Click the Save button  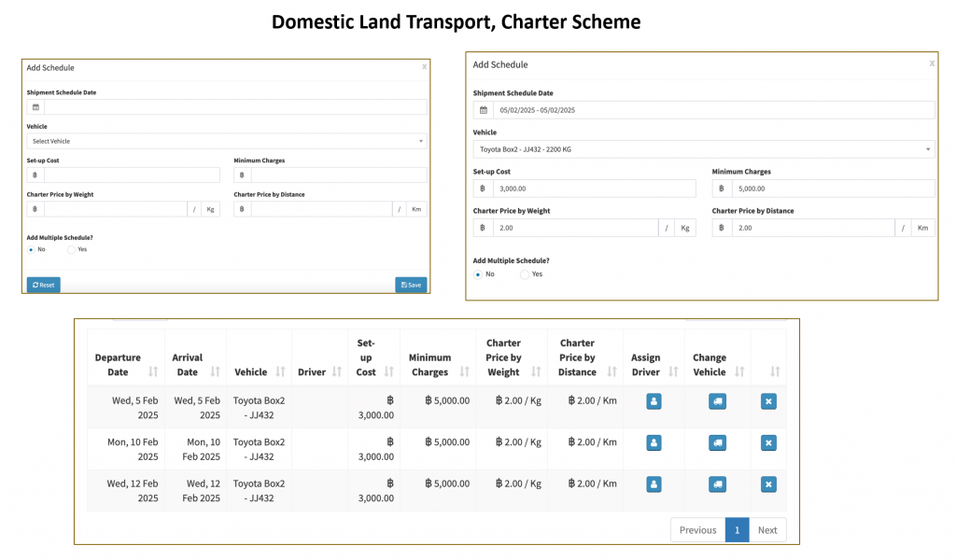tap(411, 285)
